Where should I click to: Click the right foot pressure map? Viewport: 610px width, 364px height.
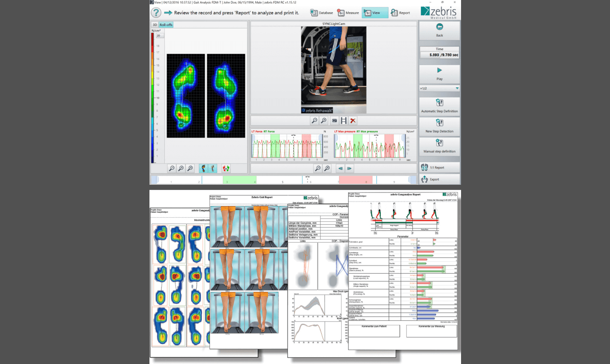coord(226,96)
